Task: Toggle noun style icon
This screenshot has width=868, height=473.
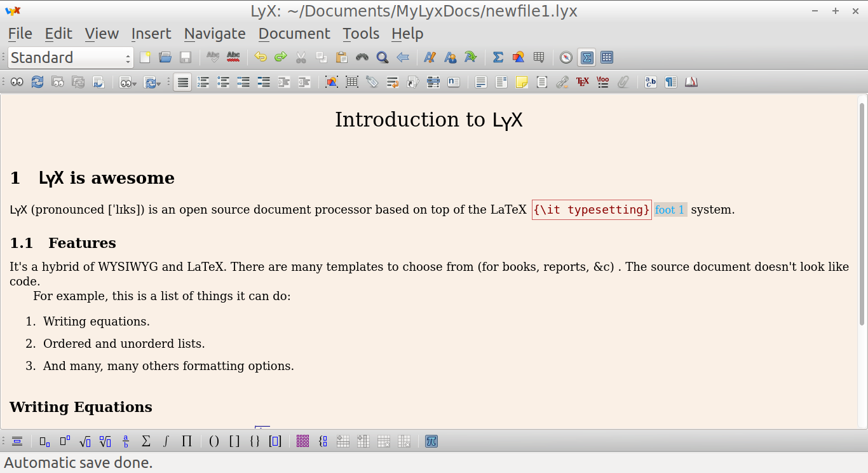Action: (451, 57)
